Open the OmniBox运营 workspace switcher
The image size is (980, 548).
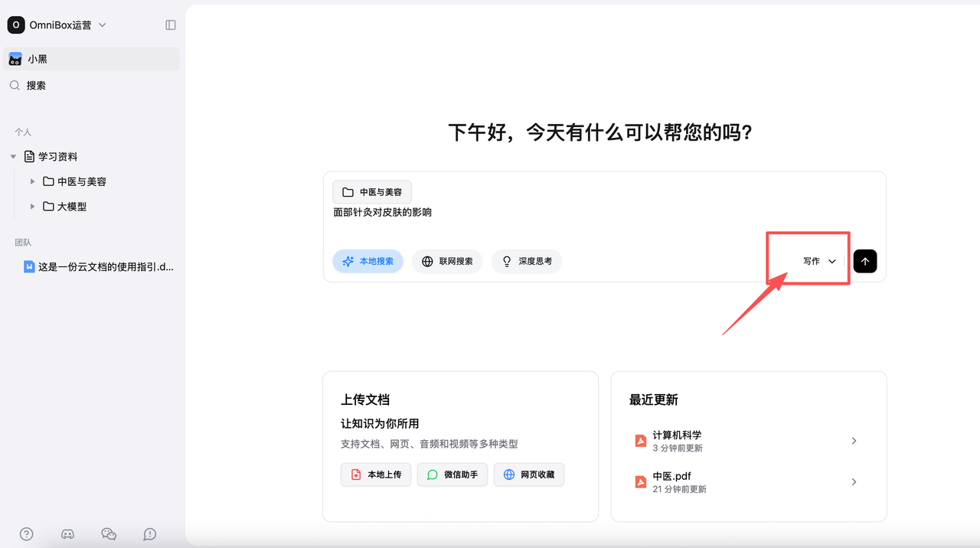tap(58, 25)
